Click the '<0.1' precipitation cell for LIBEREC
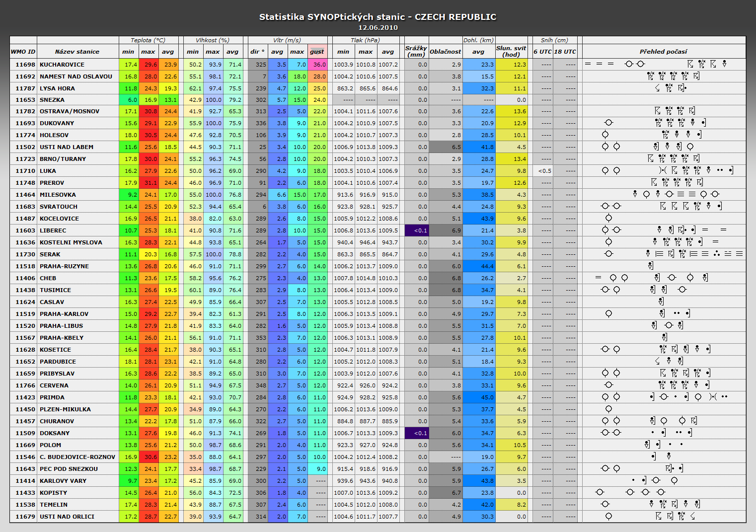Image resolution: width=756 pixels, height=532 pixels. [416, 230]
